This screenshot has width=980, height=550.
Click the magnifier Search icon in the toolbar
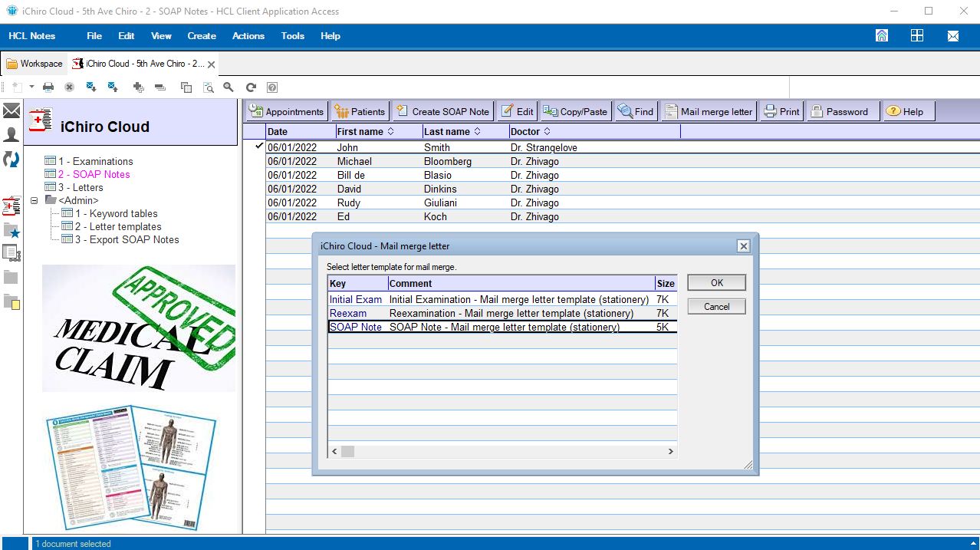pyautogui.click(x=229, y=87)
